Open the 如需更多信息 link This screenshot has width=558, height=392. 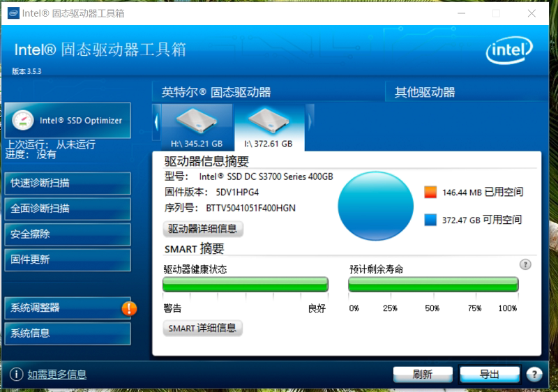click(x=57, y=375)
